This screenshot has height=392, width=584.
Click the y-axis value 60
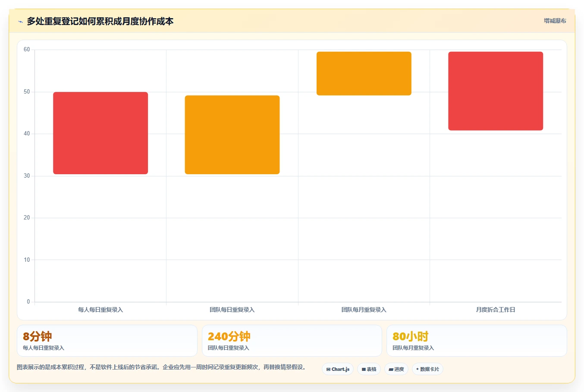[27, 50]
